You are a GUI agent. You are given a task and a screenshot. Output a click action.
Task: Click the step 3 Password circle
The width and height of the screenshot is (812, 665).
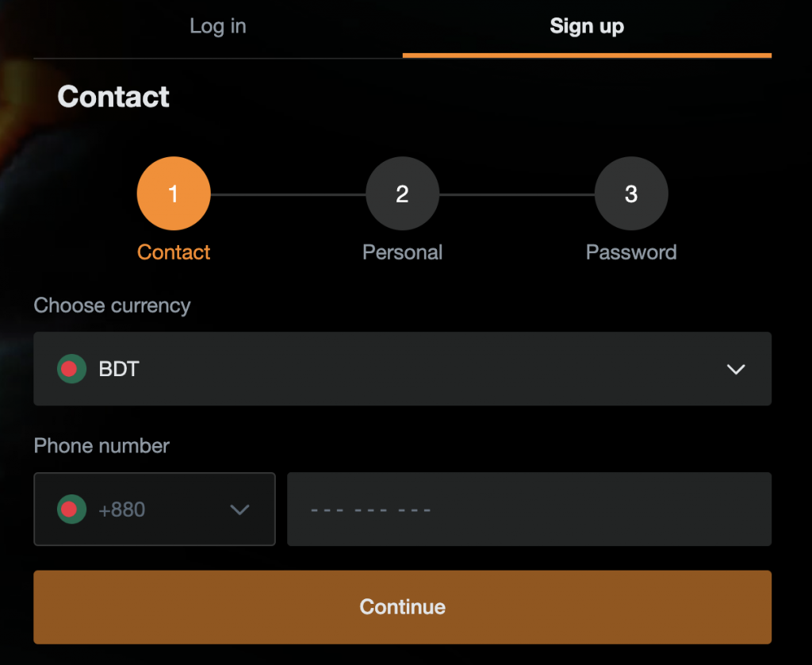click(630, 192)
